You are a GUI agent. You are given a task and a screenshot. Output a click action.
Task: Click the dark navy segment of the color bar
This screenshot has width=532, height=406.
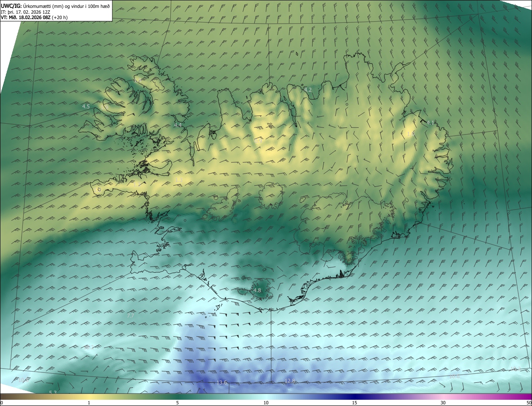pyautogui.click(x=355, y=397)
